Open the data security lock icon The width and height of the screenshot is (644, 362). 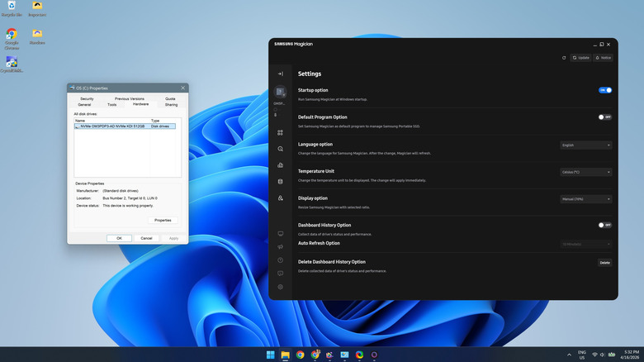coord(280,198)
